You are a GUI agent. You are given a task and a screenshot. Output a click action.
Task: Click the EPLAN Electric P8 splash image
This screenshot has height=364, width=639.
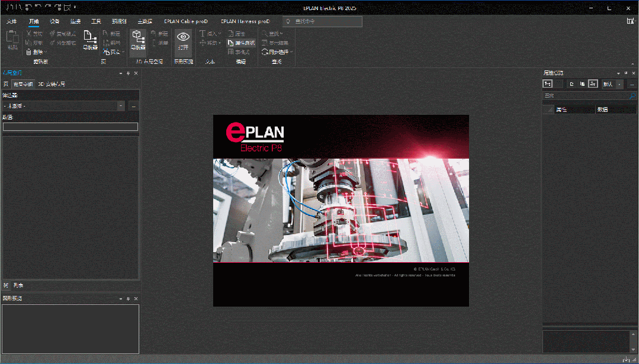[x=341, y=210]
